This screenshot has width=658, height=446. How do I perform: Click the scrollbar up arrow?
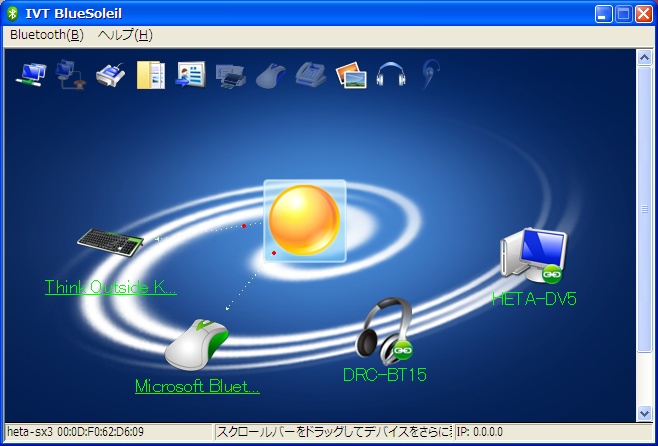[x=645, y=57]
